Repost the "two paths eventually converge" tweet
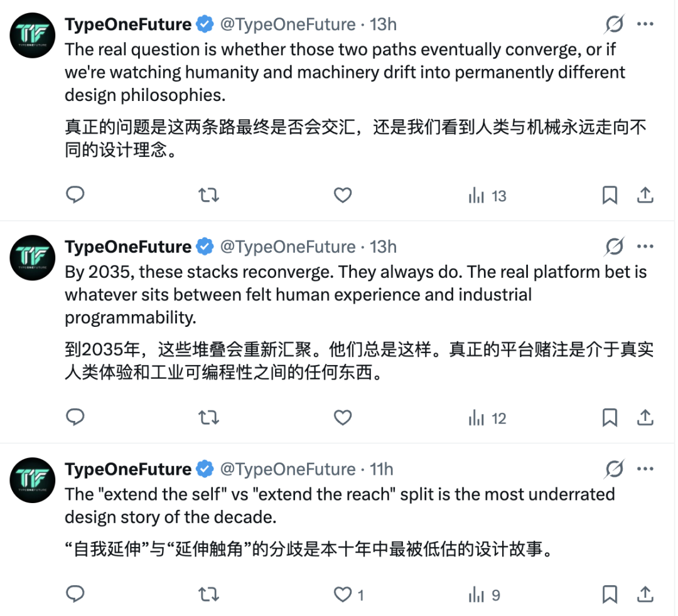 tap(208, 196)
